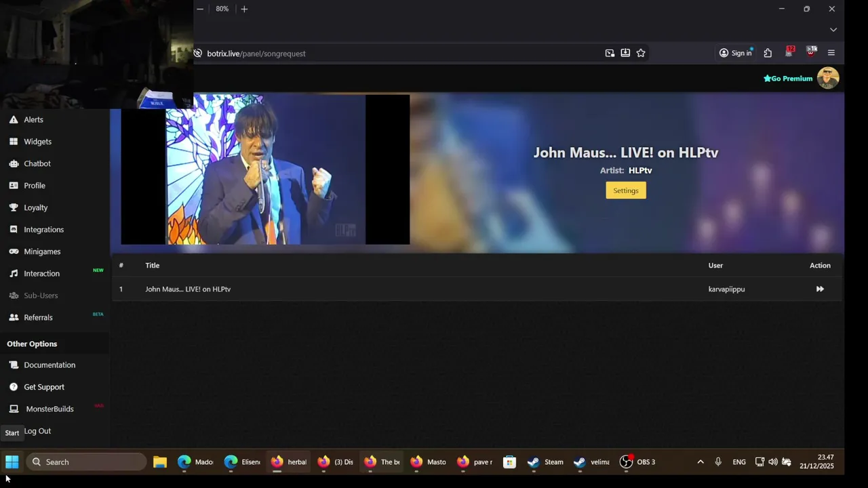Open the MonsterBuilds link

(50, 409)
